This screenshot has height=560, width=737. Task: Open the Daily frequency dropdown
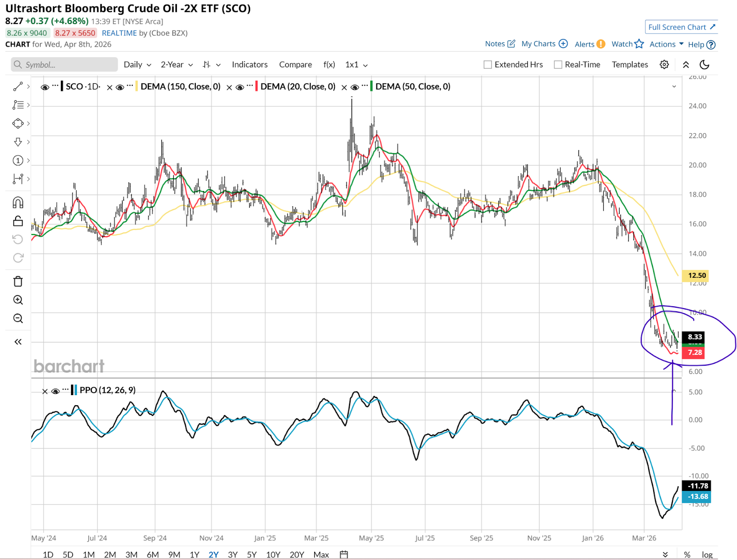(x=137, y=65)
